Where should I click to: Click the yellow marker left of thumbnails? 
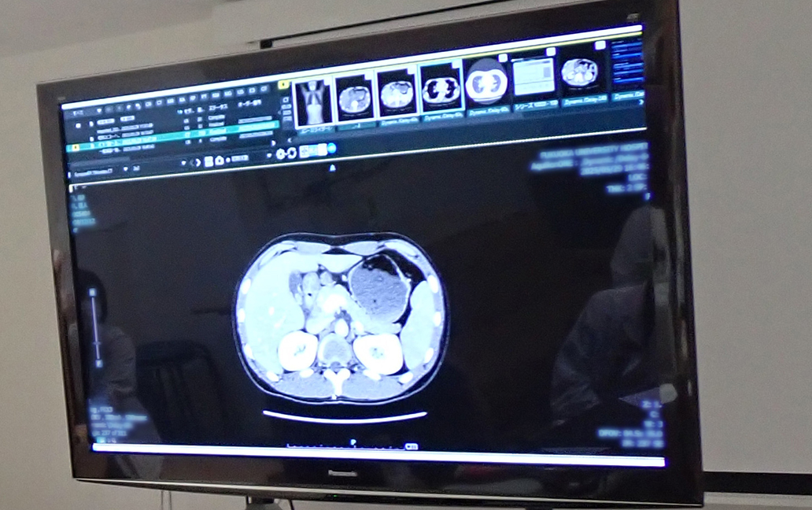[x=283, y=84]
